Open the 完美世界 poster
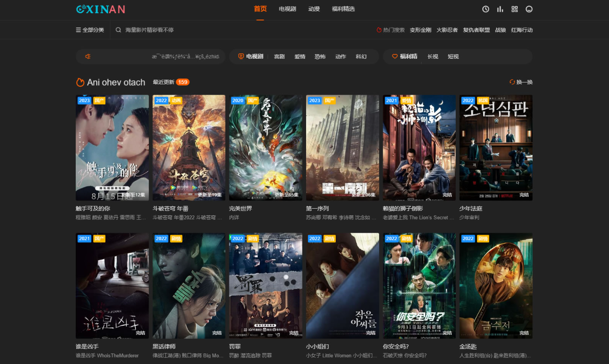The height and width of the screenshot is (364, 609). (265, 148)
